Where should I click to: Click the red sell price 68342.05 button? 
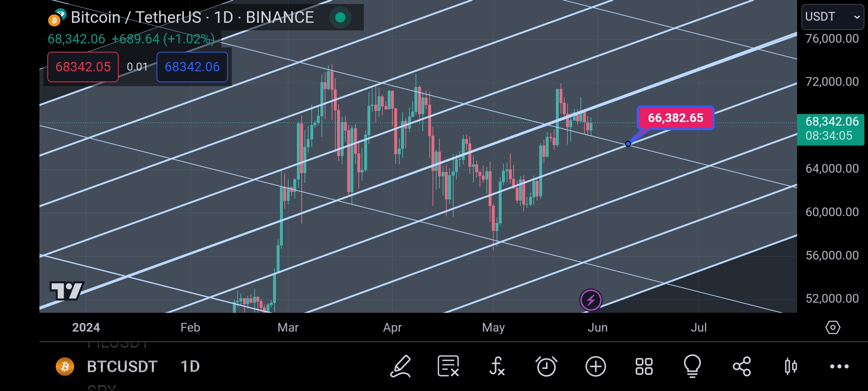point(83,67)
